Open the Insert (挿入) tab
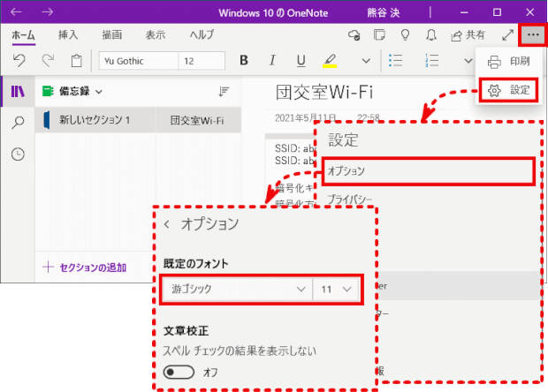Screen dimensions: 548x392 (68, 35)
